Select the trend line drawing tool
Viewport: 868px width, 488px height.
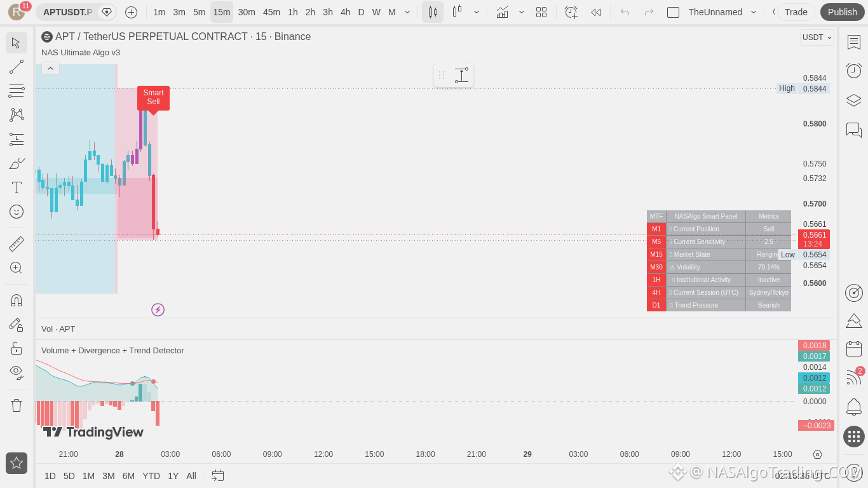[x=17, y=67]
